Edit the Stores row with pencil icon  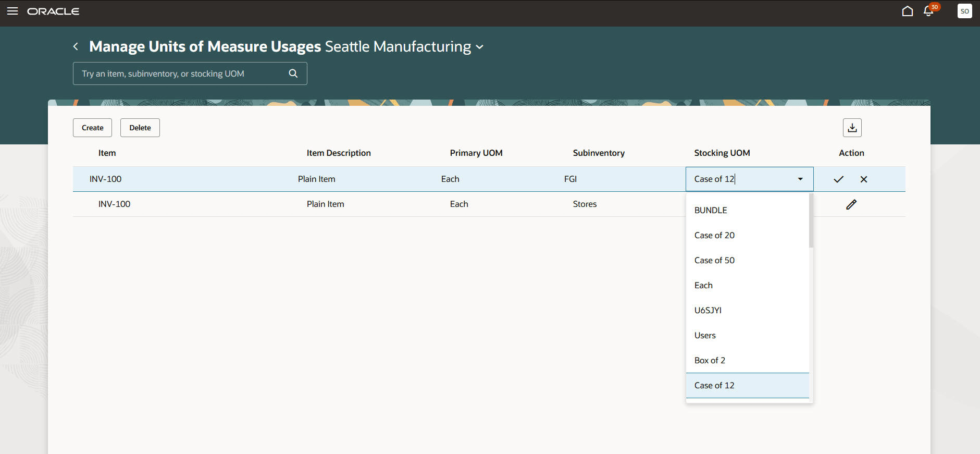[851, 204]
